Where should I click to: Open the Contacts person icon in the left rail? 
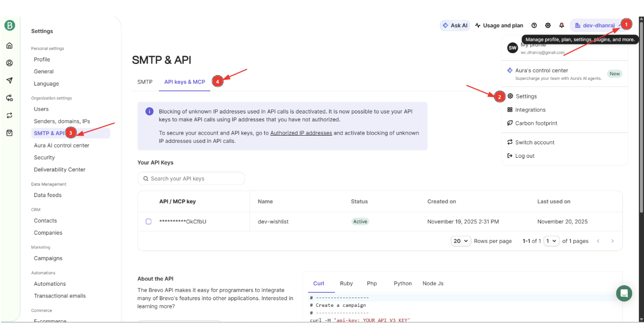[9, 63]
